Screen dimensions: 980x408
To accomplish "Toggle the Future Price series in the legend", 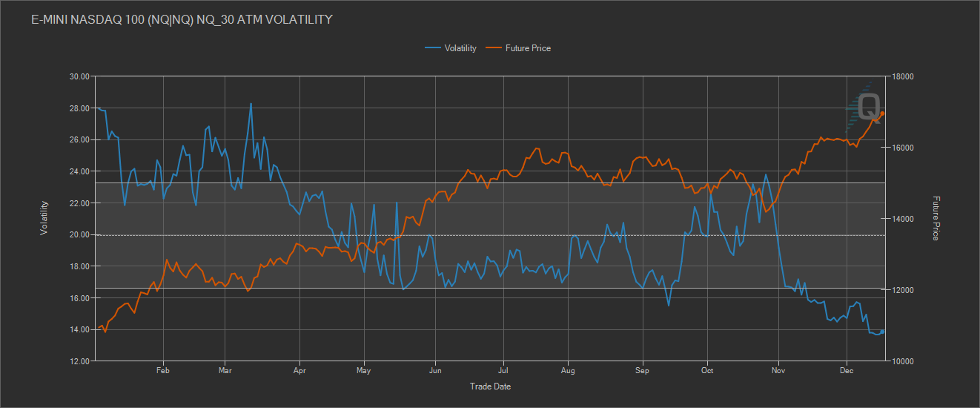I will tap(528, 48).
